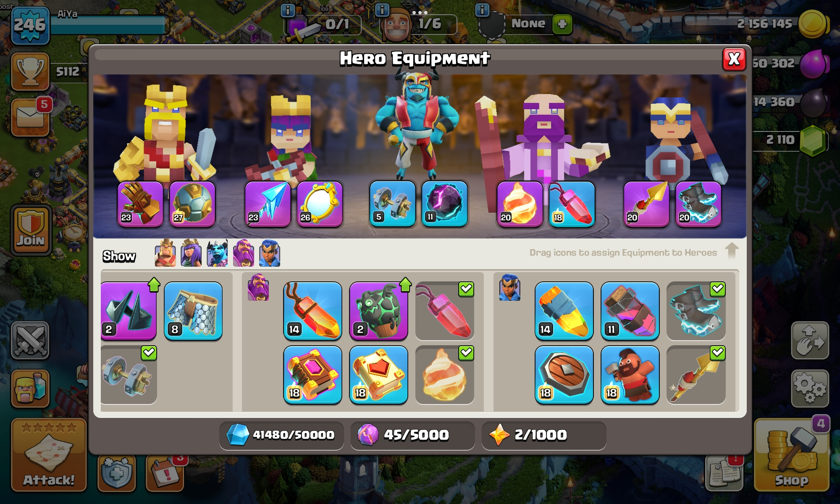Pick the level 18 wooden shield equipment

click(564, 375)
